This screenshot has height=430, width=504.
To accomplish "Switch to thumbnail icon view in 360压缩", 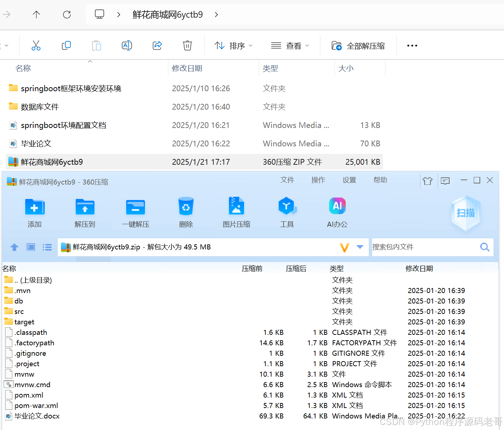I will pos(31,247).
